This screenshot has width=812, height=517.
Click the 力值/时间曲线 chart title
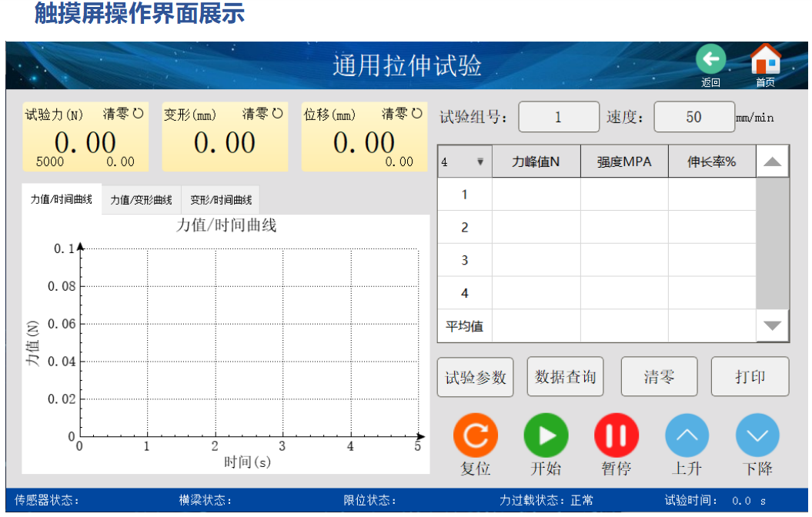[226, 225]
